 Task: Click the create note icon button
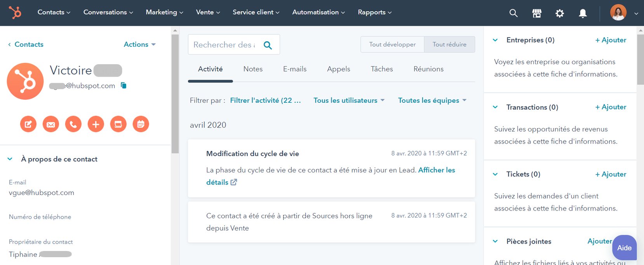click(28, 124)
